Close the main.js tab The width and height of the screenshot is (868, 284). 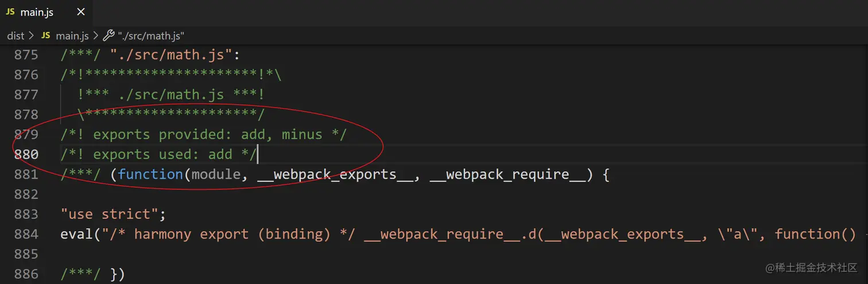point(80,12)
